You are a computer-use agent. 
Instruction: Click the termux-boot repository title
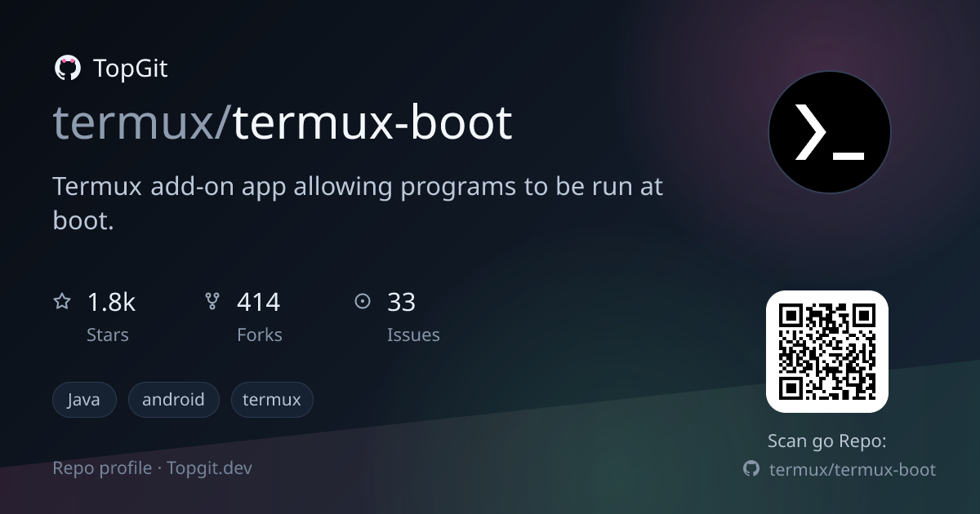click(x=372, y=122)
